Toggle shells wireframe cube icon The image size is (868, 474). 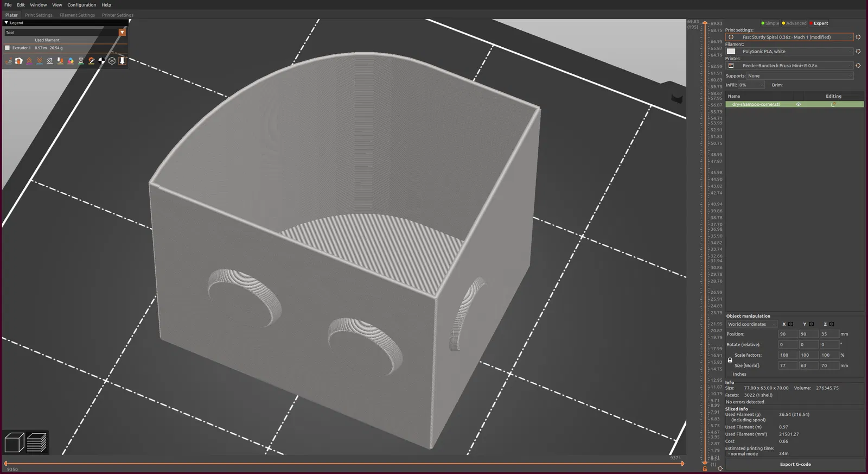click(112, 61)
